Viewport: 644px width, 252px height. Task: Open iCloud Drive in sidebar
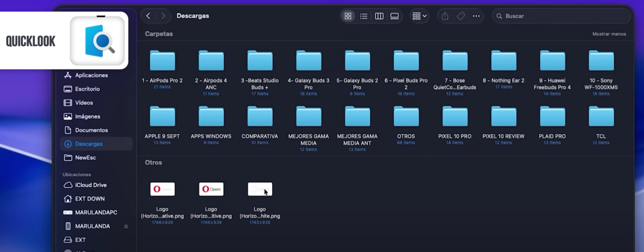tap(91, 185)
